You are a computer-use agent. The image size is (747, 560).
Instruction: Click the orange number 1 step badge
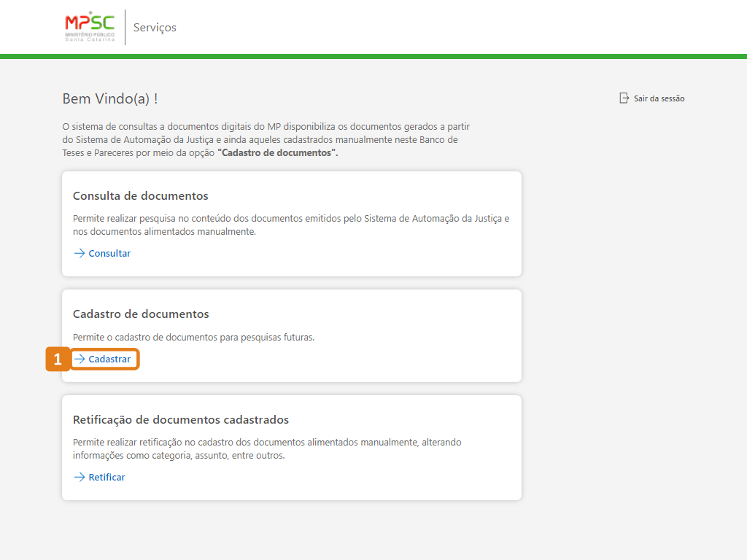point(58,359)
